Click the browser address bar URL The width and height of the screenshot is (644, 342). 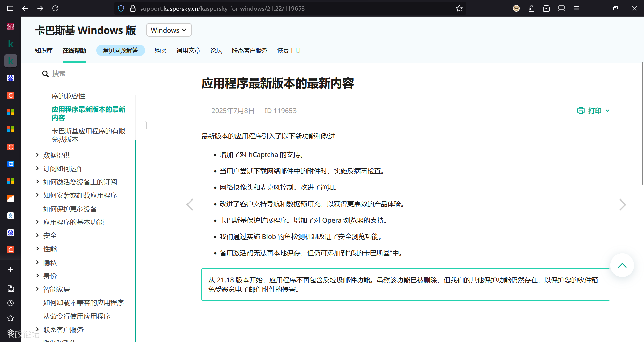(222, 8)
